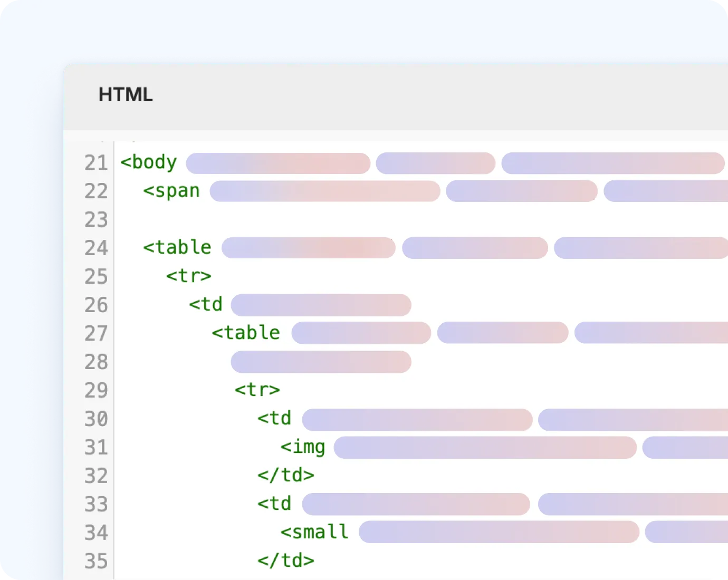Select the td tag on line 26

(205, 304)
